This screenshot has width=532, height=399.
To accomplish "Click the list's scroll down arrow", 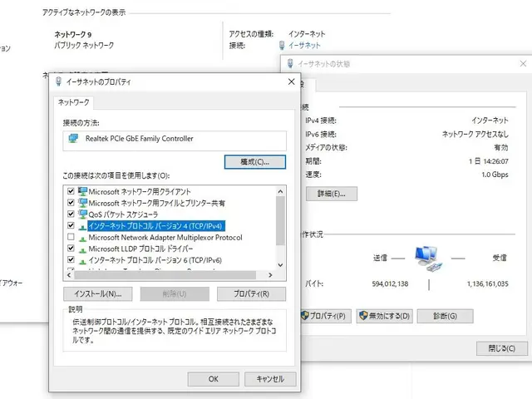I will [x=280, y=265].
